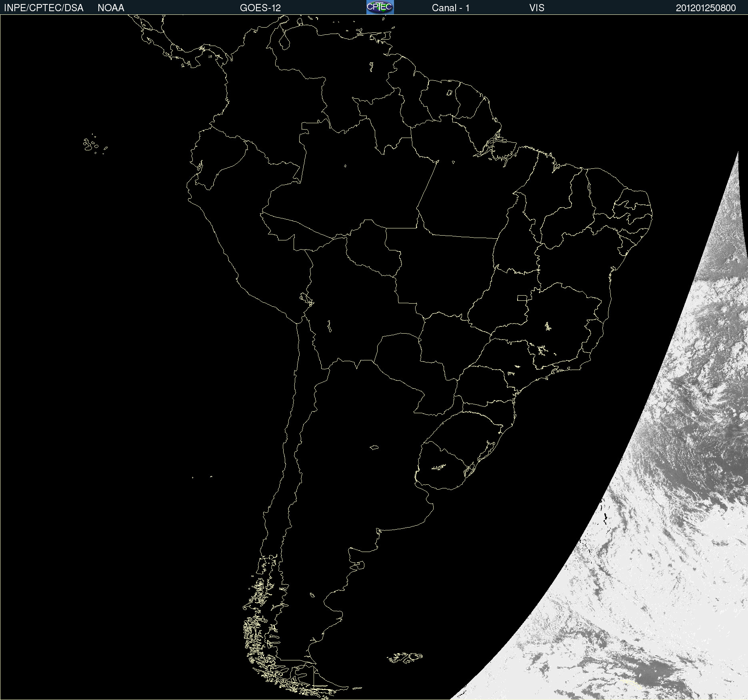Screen dimensions: 748x700
Task: Click the 201201250800 timestamp
Action: 706,8
